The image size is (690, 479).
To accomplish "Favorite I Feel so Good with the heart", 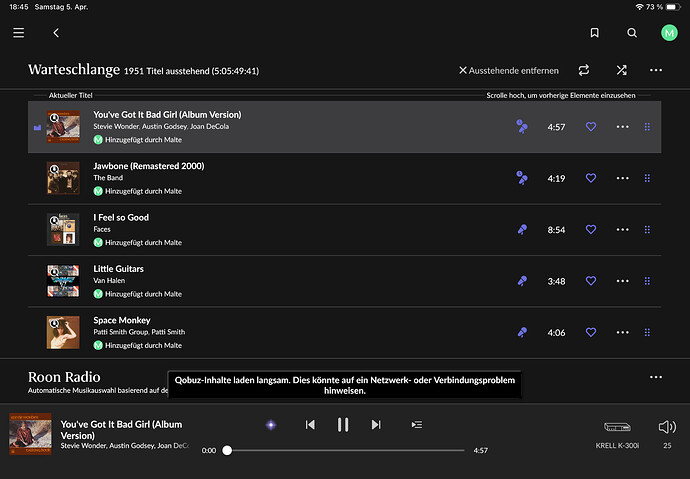I will pyautogui.click(x=591, y=230).
